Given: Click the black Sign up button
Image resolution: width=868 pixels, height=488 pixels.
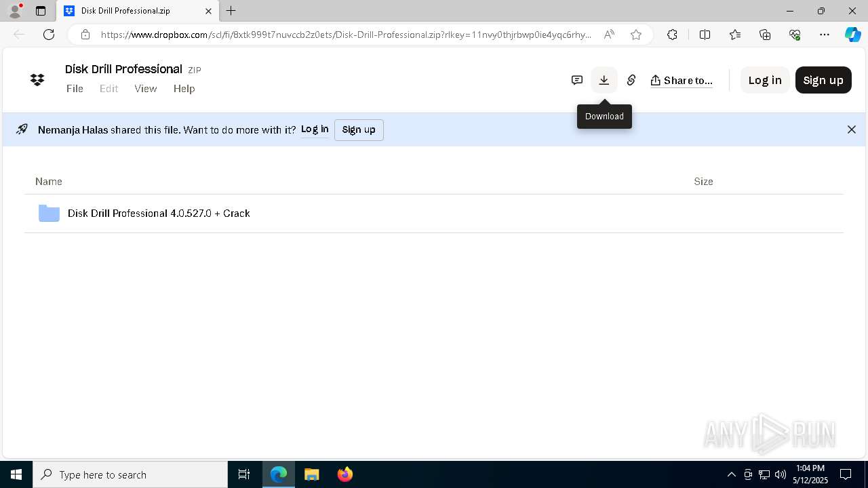Looking at the screenshot, I should point(823,80).
